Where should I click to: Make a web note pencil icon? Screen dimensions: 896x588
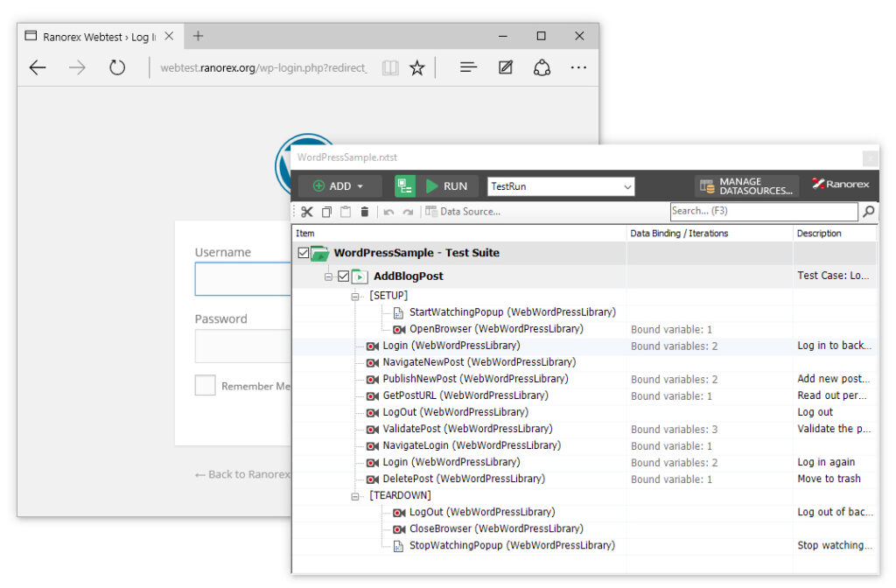[506, 67]
